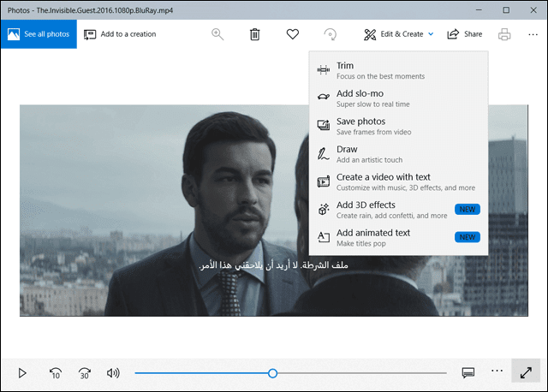Open the Edit & Create dropdown

[399, 34]
